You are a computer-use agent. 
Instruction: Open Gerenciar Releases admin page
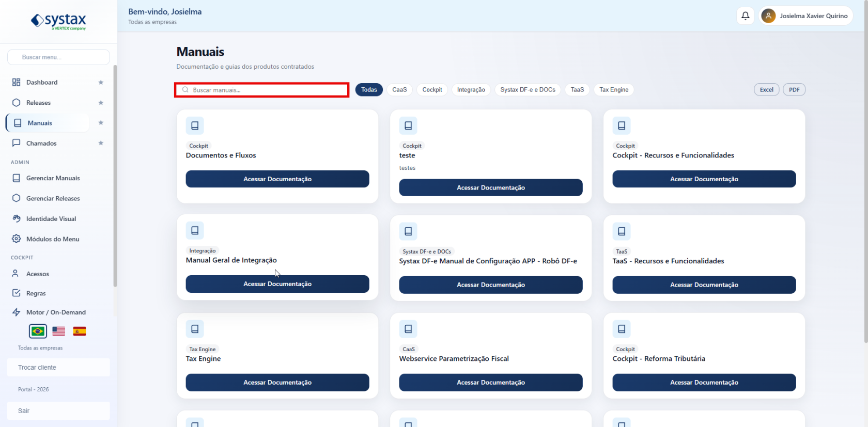point(53,198)
